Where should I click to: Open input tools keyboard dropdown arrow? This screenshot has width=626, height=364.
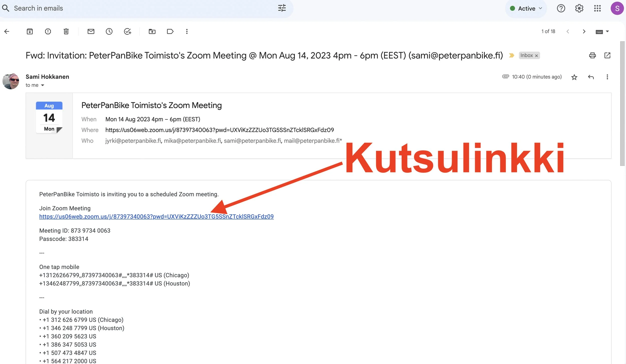(607, 32)
